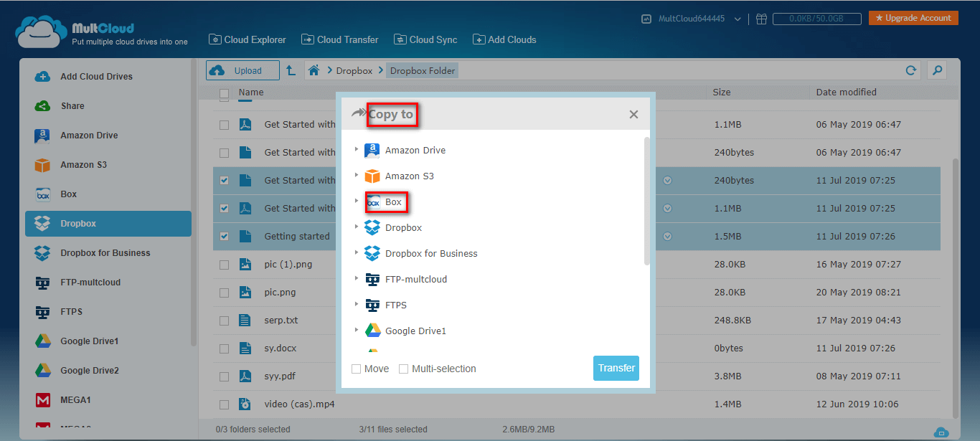Expand the Amazon S3 tree node arrow
The height and width of the screenshot is (441, 980).
357,176
